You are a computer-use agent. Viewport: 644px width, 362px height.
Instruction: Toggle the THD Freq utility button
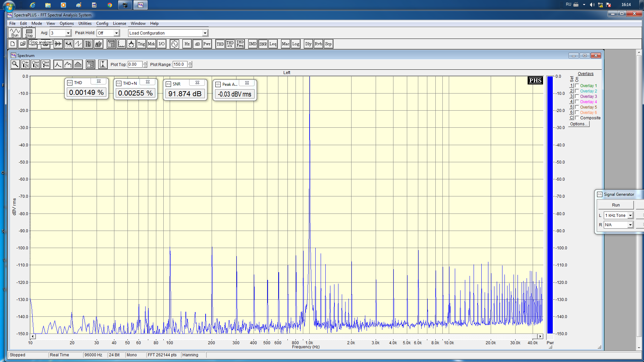click(240, 44)
